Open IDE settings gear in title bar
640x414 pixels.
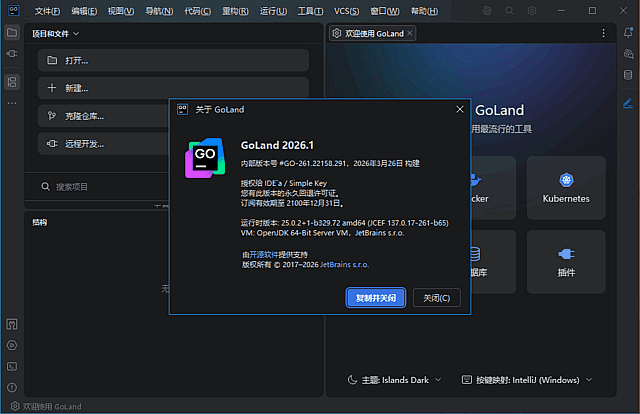point(533,10)
